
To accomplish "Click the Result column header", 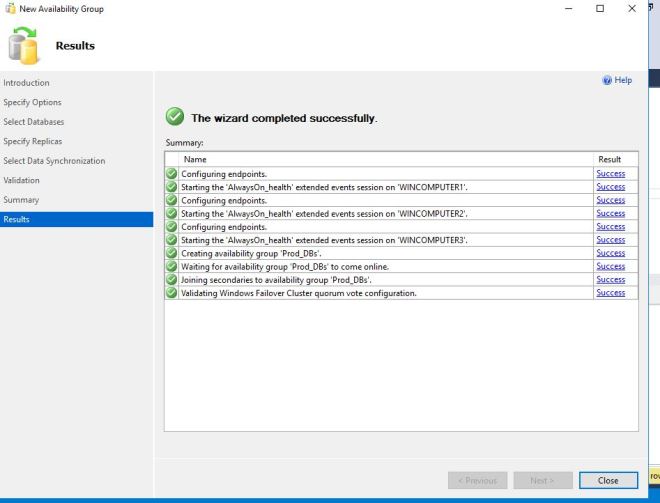I will 608,159.
